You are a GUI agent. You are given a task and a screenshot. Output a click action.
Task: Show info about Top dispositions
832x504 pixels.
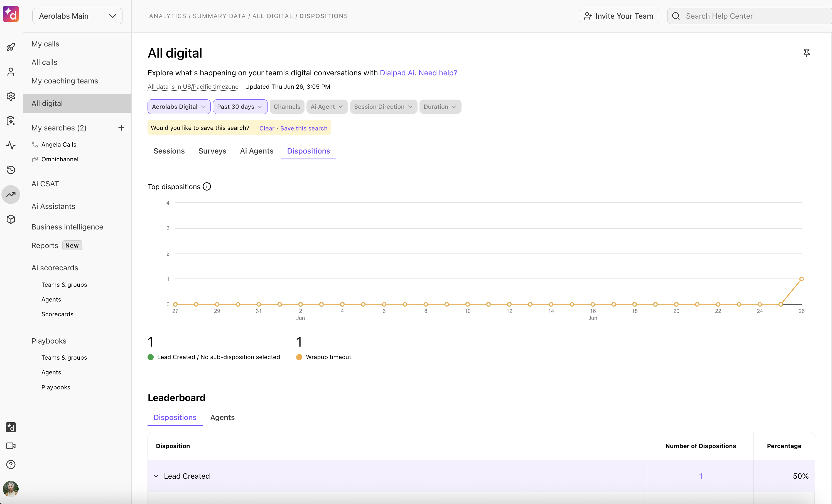click(207, 187)
